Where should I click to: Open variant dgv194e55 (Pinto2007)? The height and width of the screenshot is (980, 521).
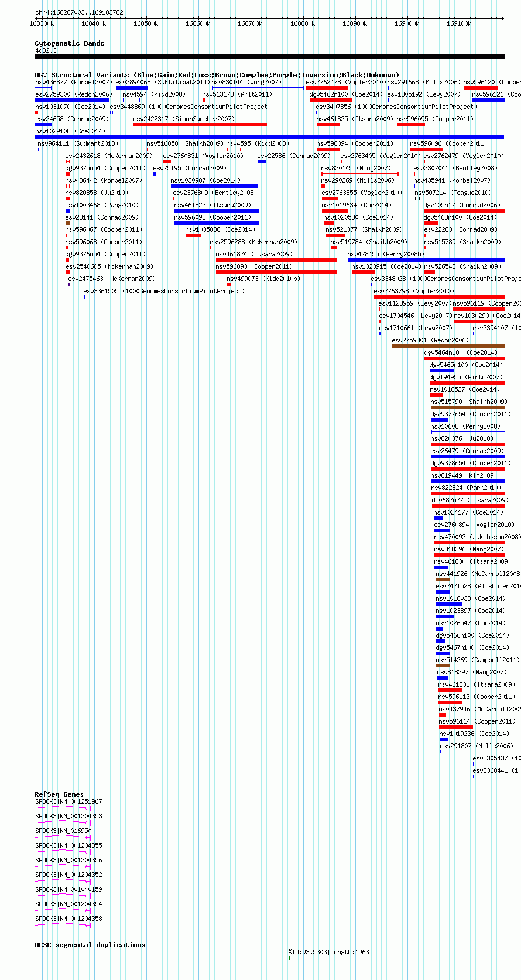(x=466, y=377)
